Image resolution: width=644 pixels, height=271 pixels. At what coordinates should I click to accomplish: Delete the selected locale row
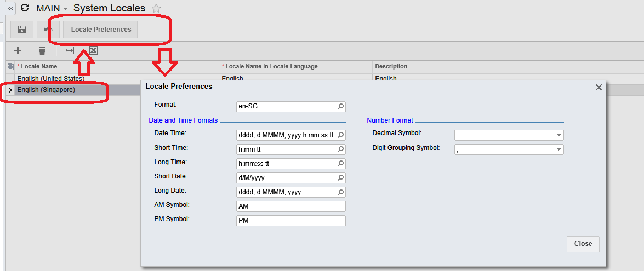(x=42, y=51)
